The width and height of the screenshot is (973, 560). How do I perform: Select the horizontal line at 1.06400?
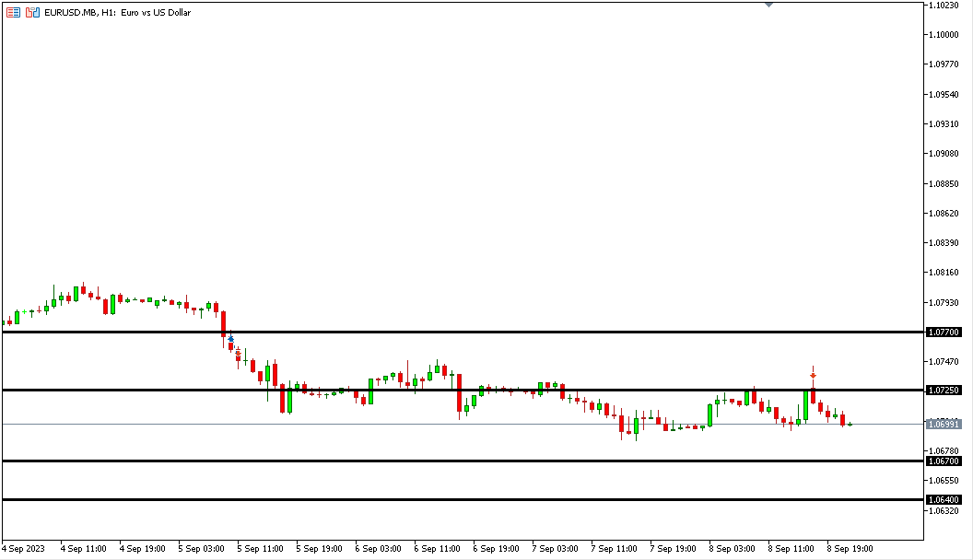pos(463,499)
